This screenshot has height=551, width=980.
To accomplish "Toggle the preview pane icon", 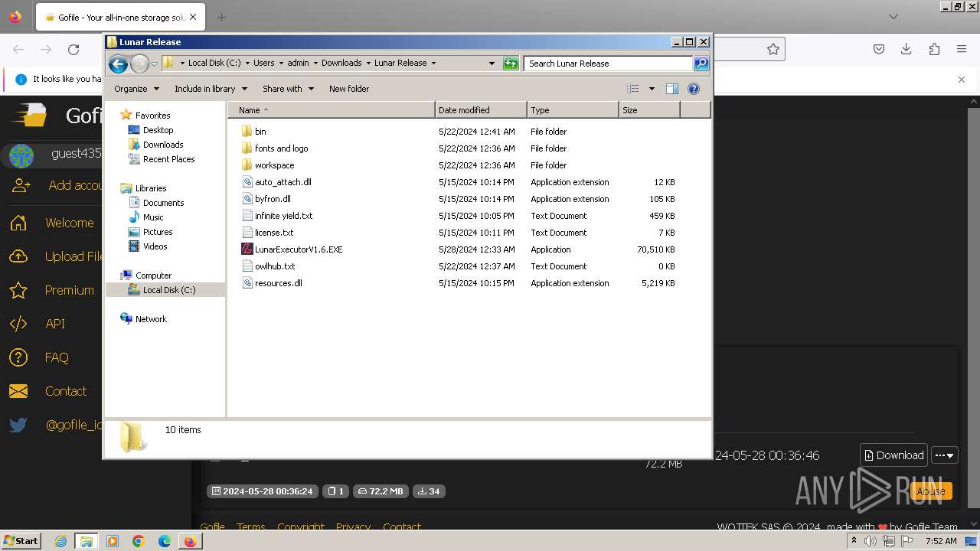I will 672,89.
